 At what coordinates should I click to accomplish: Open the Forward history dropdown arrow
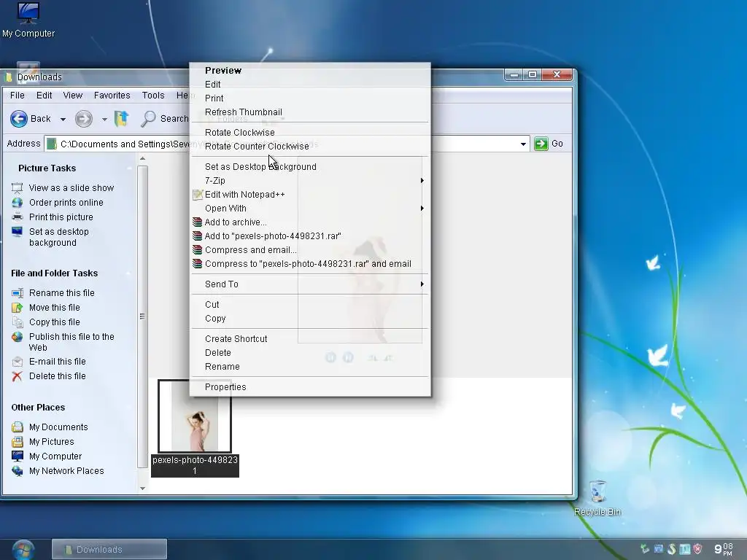[104, 119]
